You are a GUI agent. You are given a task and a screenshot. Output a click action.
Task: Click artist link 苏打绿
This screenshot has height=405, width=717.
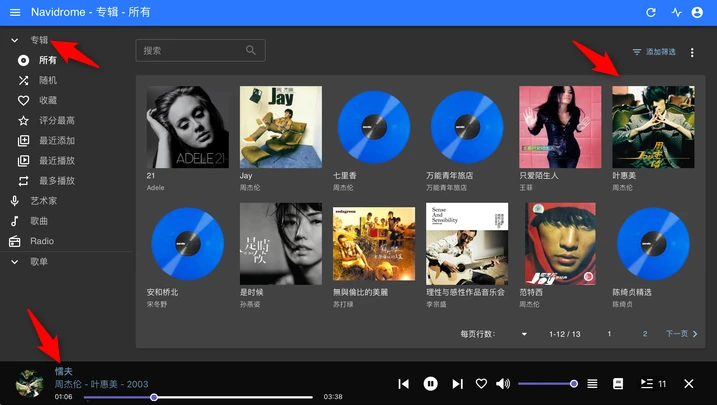tap(343, 304)
